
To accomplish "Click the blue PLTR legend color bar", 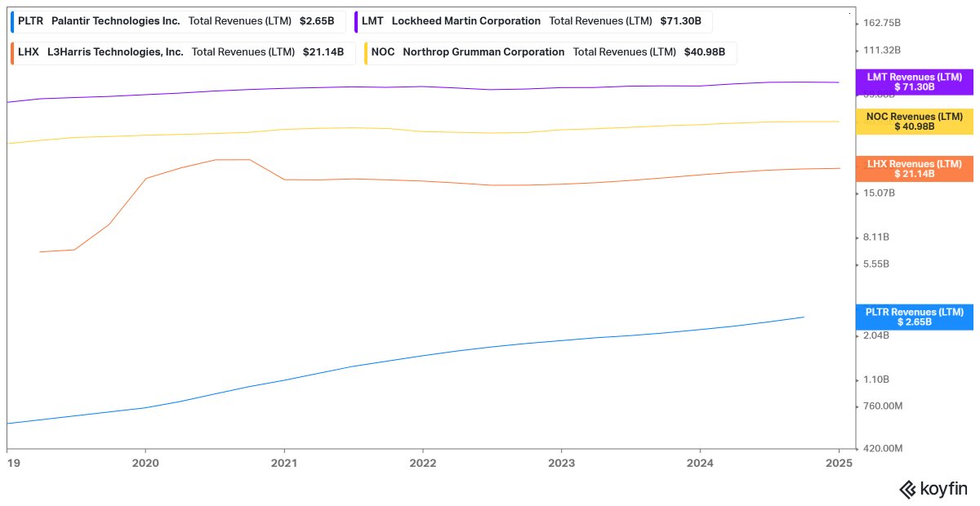I will click(12, 21).
